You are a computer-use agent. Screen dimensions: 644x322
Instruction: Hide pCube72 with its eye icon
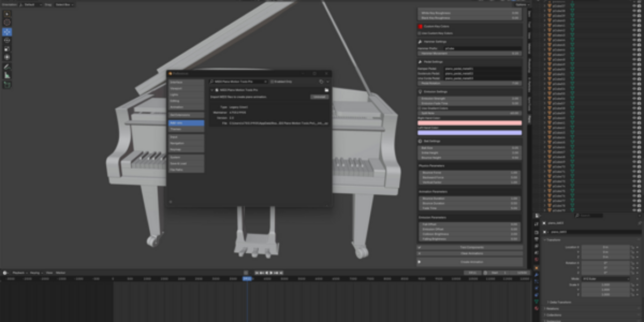click(634, 176)
